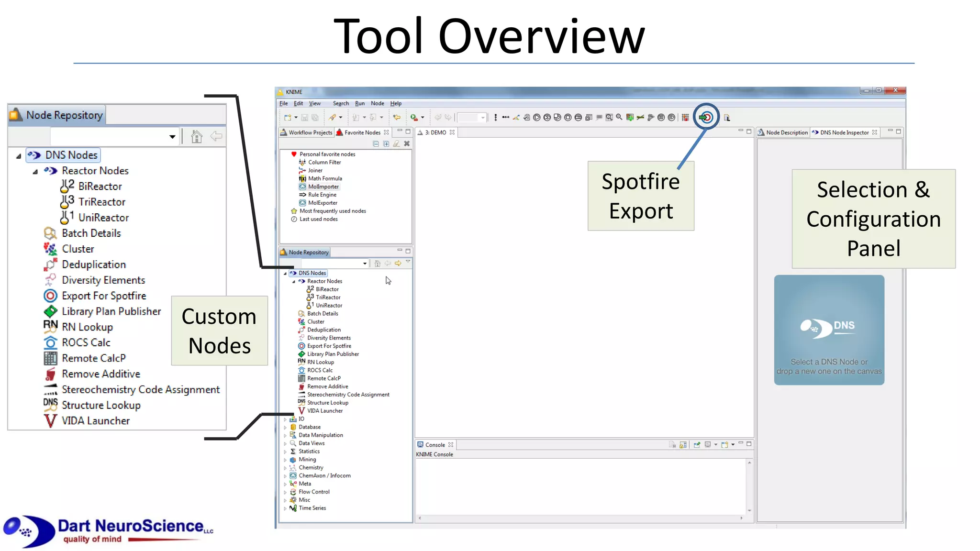Open the dropdown arrow next to the Run icon

click(x=423, y=118)
